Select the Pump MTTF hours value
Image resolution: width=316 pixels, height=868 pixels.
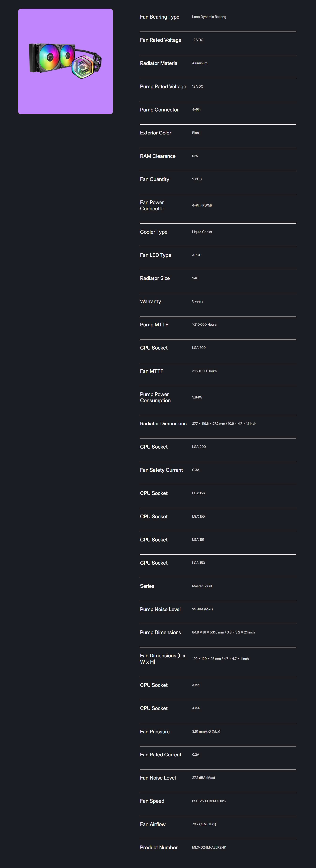(x=204, y=324)
